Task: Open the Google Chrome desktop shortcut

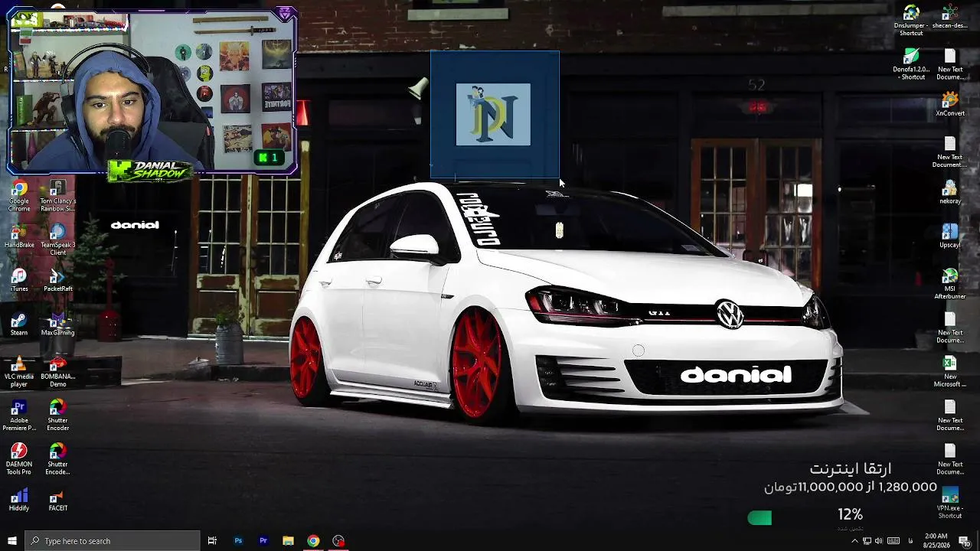Action: pos(19,196)
